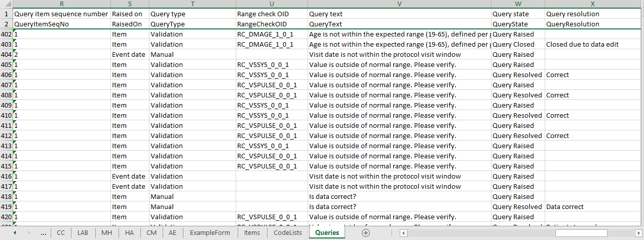
Task: Select the 'Data correct' resolution cell
Action: pyautogui.click(x=564, y=207)
